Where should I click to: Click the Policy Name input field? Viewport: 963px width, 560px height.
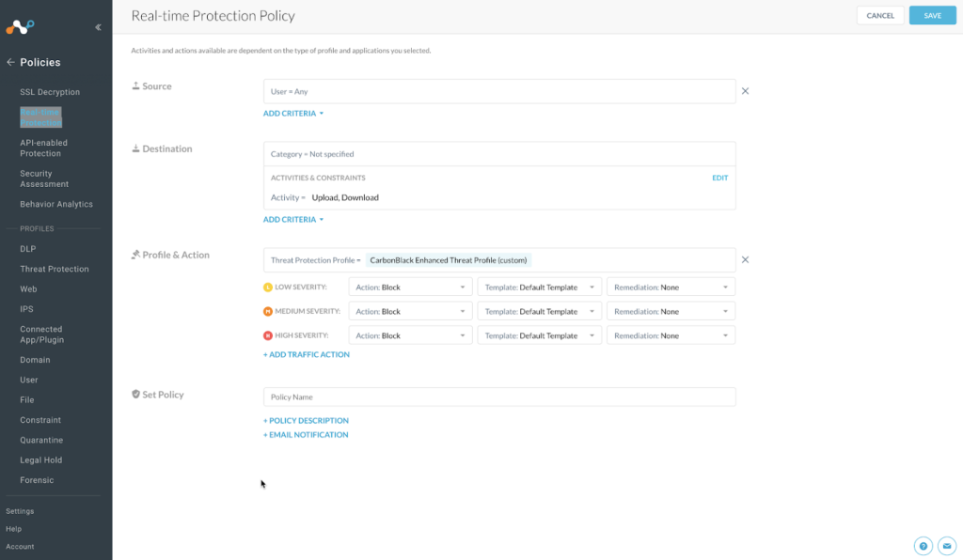(x=499, y=397)
